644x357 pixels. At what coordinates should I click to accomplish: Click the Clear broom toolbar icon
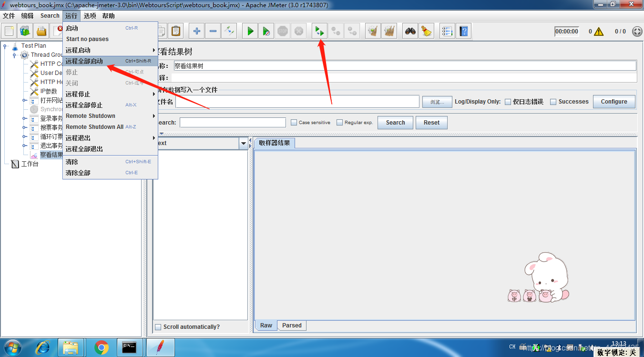373,31
